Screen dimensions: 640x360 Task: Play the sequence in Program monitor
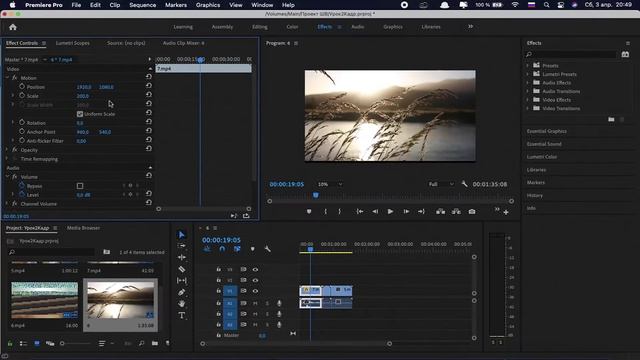390,211
